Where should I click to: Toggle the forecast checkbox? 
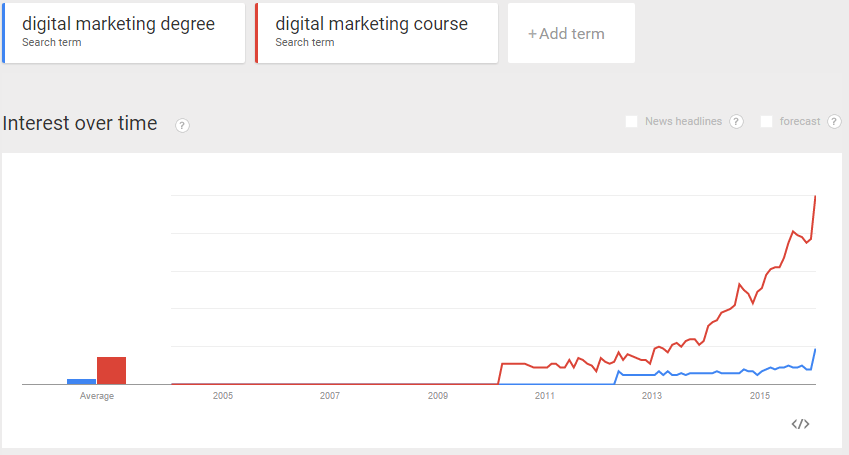[x=766, y=121]
